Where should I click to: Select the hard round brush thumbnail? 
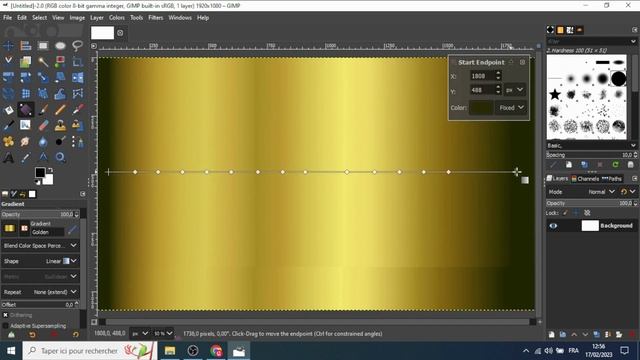[618, 78]
